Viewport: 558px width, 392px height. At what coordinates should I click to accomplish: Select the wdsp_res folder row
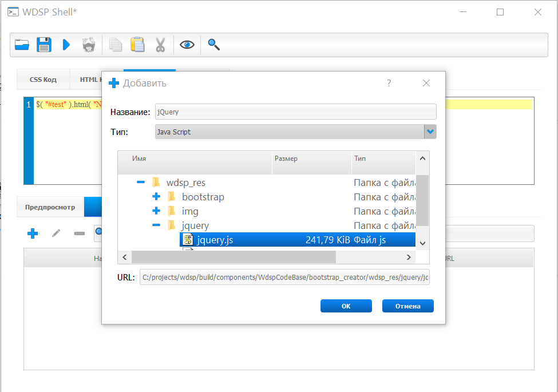point(267,183)
